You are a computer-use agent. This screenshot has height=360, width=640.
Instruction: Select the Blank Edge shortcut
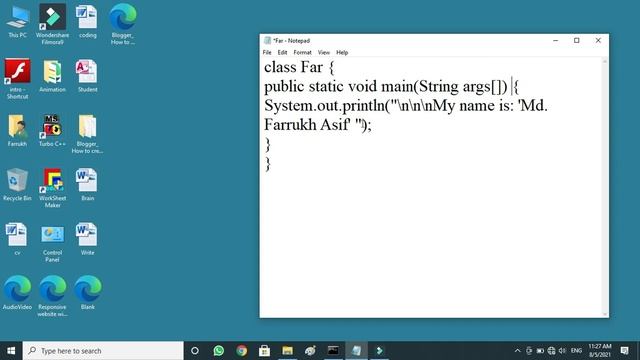[87, 292]
